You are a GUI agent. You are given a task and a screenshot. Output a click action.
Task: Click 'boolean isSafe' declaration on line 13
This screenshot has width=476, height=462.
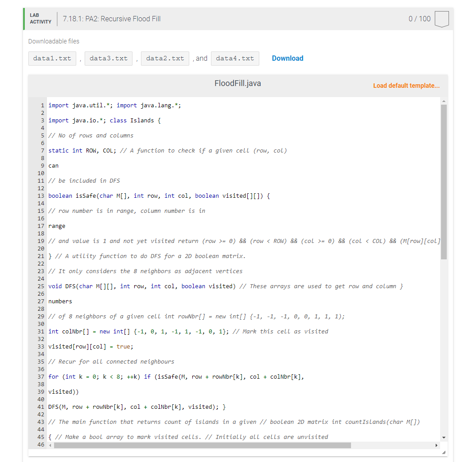(x=72, y=196)
